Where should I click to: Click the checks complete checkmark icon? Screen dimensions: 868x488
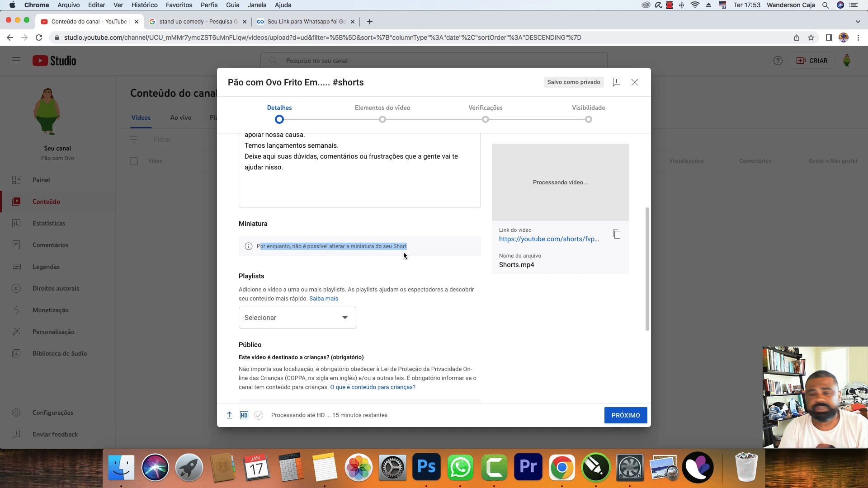click(x=259, y=415)
